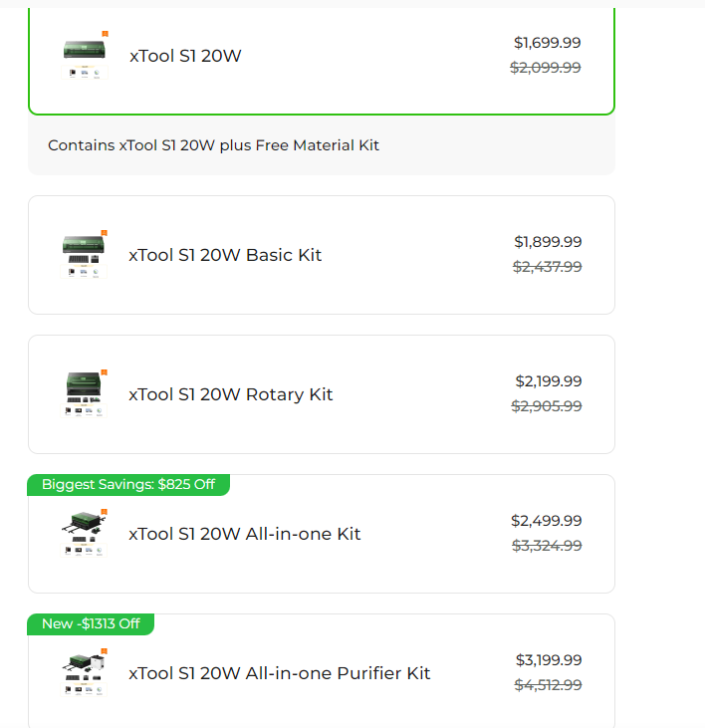The image size is (705, 728).
Task: Click the $3,199.99 Purifier Kit price
Action: 548,660
